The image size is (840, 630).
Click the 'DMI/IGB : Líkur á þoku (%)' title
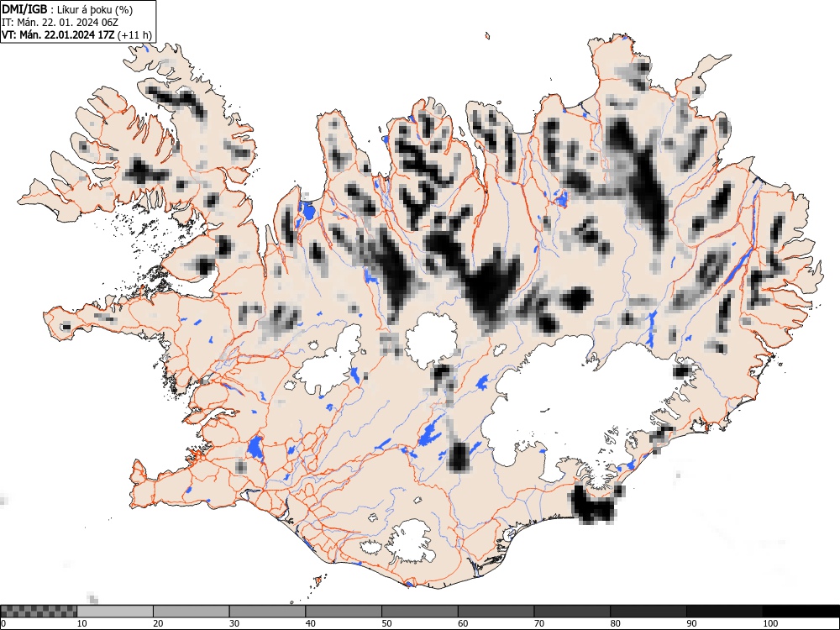67,9
